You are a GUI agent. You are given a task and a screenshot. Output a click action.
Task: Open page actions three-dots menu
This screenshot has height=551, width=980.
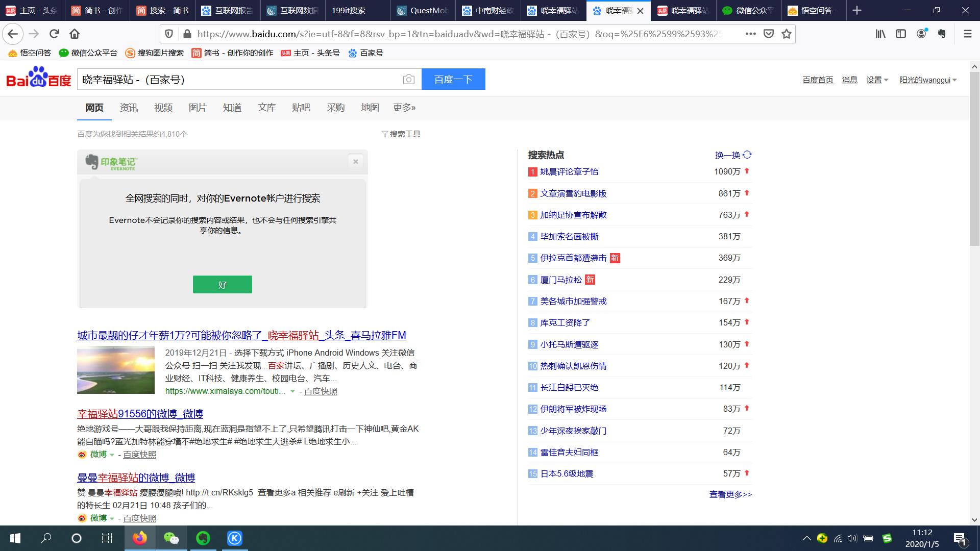[750, 34]
